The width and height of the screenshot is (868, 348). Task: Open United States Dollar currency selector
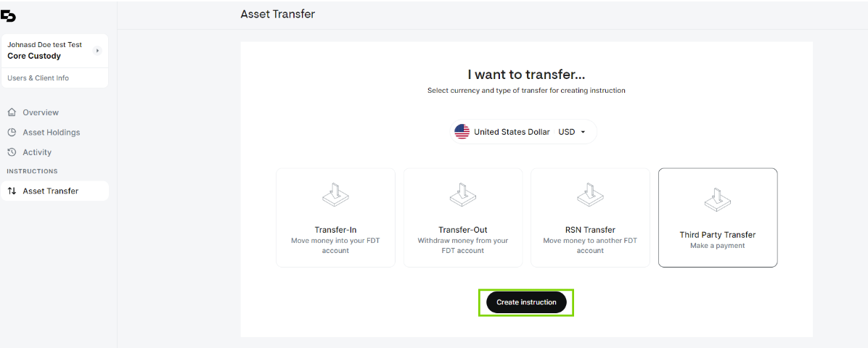click(523, 132)
